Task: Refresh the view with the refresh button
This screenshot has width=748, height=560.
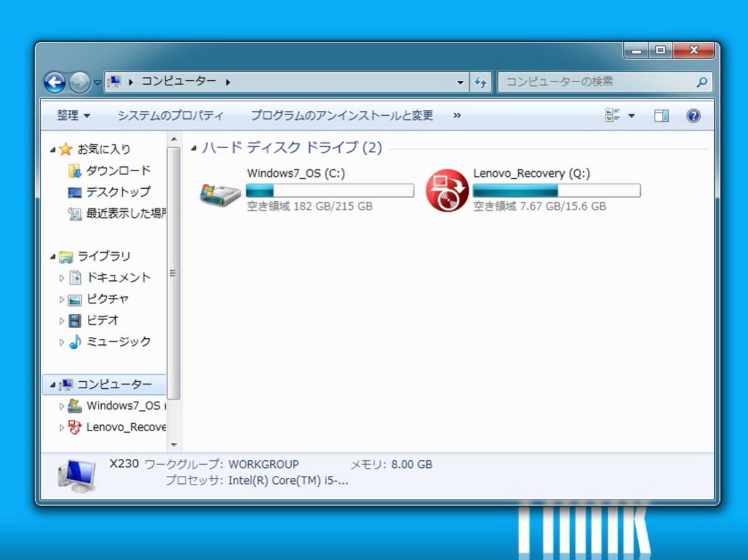Action: tap(480, 82)
